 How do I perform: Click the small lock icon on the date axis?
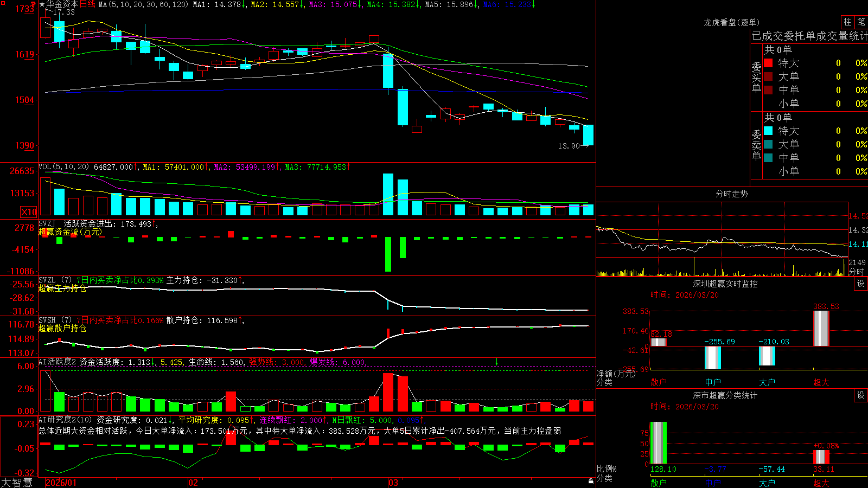coord(591,481)
